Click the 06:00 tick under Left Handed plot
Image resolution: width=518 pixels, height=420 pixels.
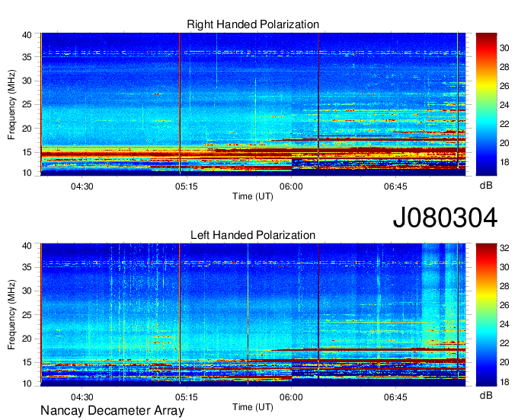pyautogui.click(x=291, y=397)
